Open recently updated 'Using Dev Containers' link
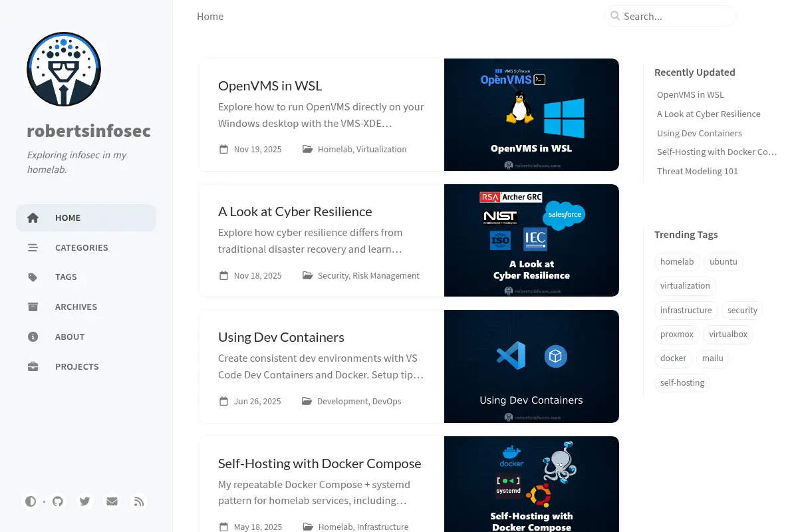798x532 pixels. pos(700,133)
